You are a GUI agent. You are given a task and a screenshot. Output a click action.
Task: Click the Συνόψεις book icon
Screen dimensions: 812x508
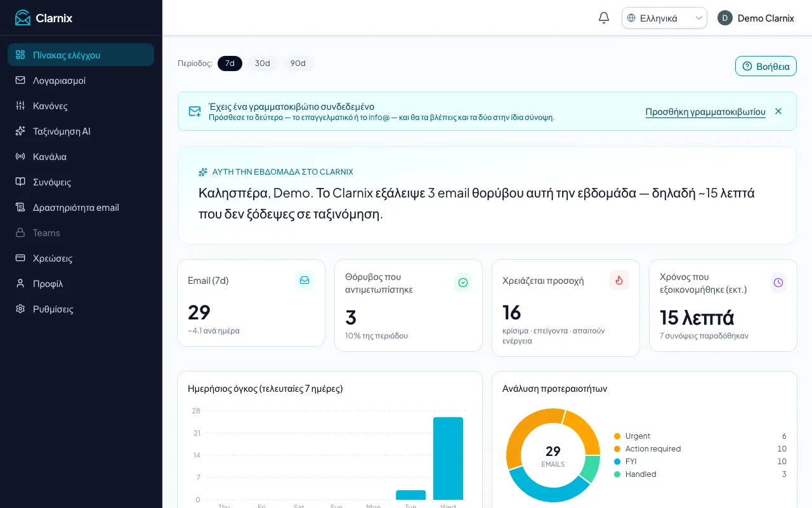click(x=20, y=182)
